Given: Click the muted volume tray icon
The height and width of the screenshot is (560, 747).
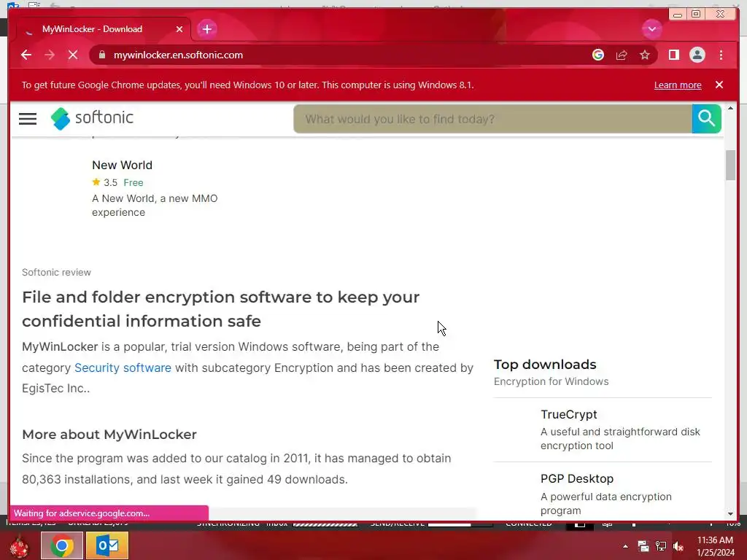Looking at the screenshot, I should [x=678, y=546].
